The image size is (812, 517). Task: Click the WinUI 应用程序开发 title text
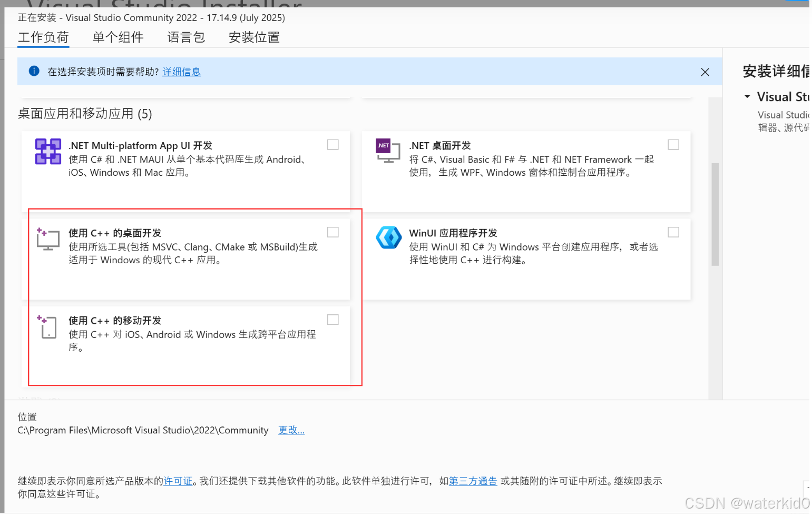[453, 233]
